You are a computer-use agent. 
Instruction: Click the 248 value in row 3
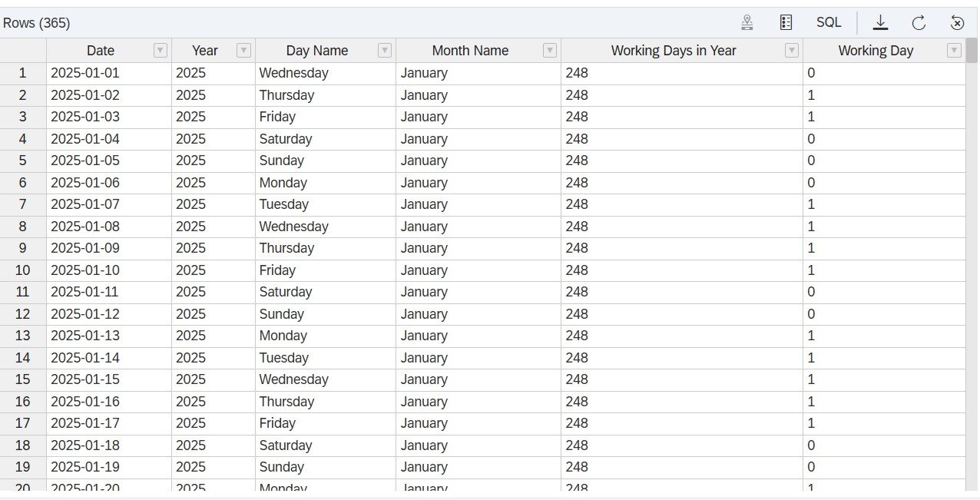point(576,117)
